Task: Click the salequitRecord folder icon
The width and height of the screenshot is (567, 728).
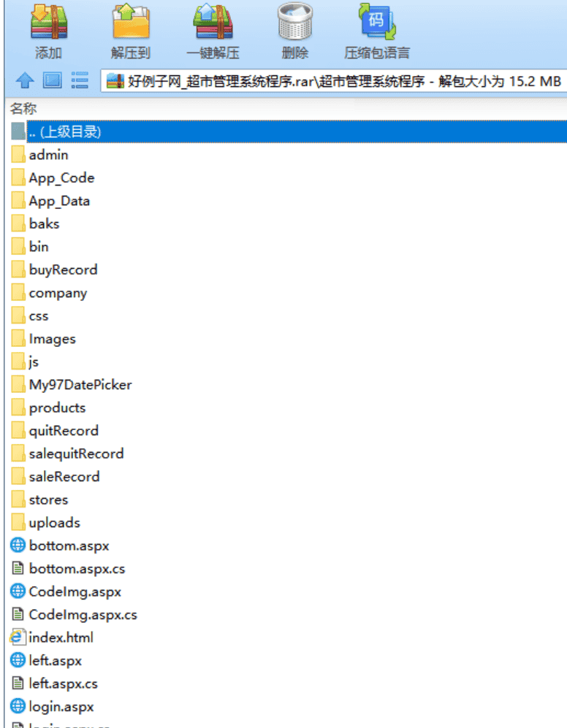Action: 18,453
